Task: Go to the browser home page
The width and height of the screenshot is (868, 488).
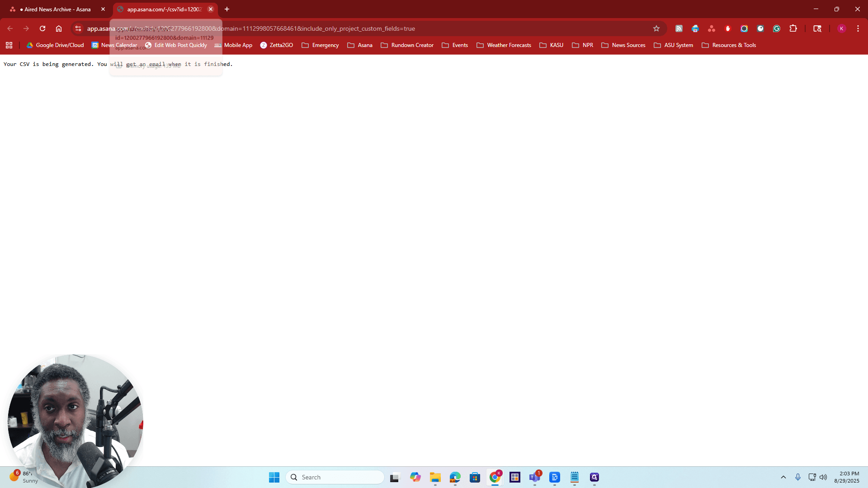Action: coord(59,28)
